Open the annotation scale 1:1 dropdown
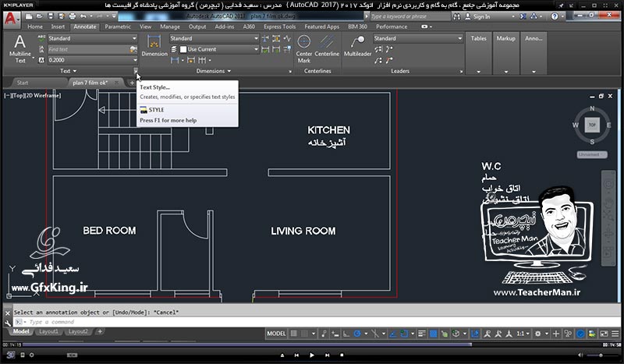This screenshot has height=364, width=624. [523, 334]
